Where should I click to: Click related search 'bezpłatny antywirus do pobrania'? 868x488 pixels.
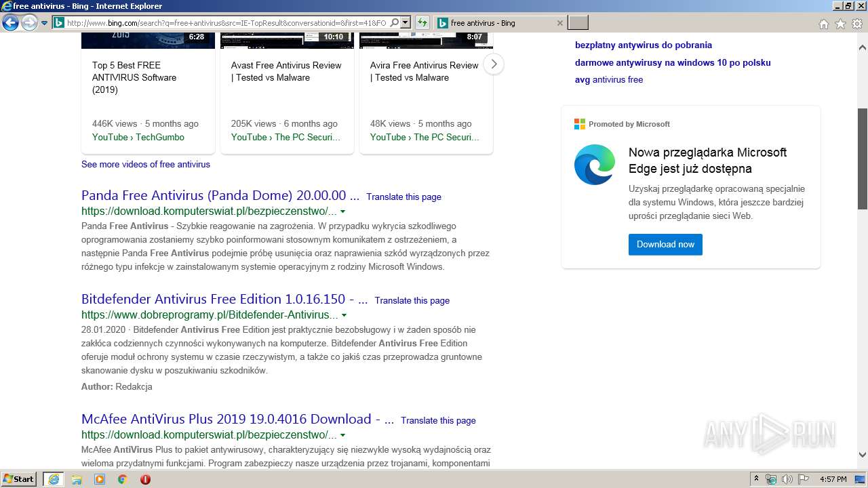tap(644, 45)
